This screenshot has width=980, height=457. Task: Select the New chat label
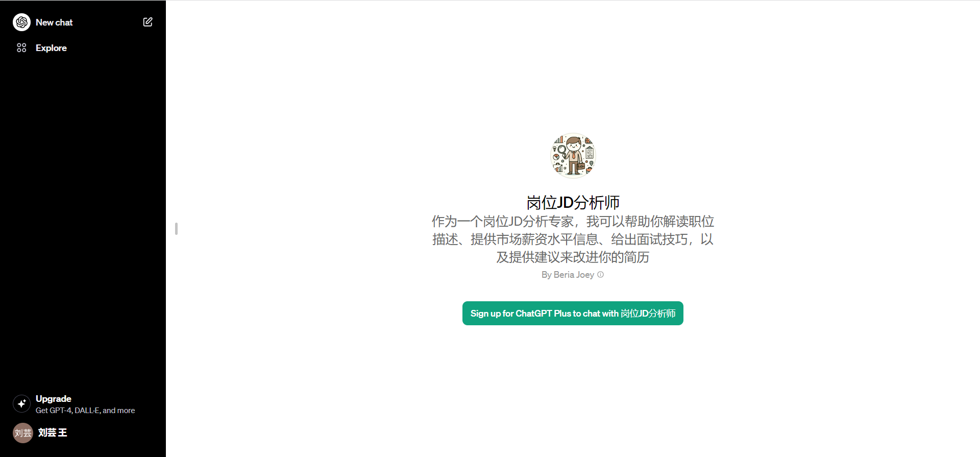[x=54, y=22]
